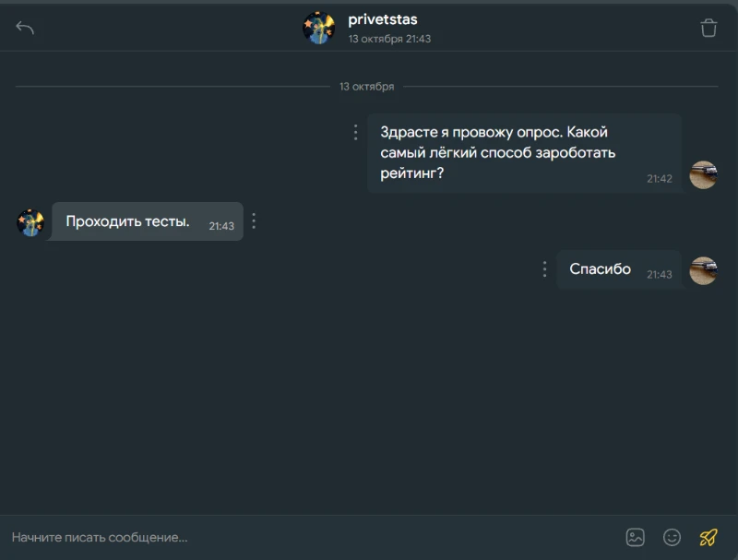
Task: Open options for the survey question message
Action: [355, 133]
